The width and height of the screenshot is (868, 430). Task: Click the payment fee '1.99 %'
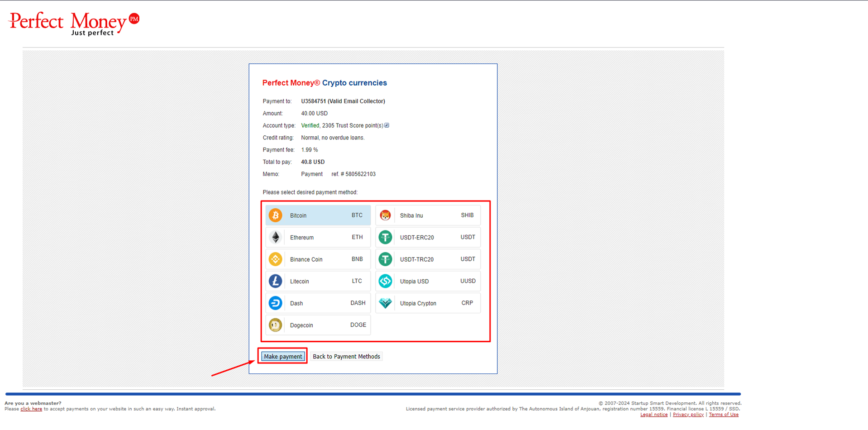coord(310,150)
